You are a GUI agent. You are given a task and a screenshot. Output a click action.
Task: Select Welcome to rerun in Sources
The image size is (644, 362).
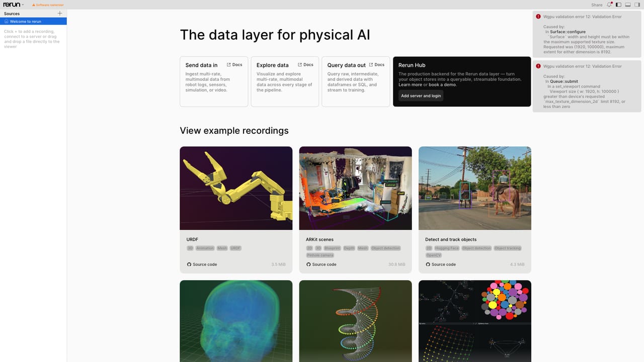[33, 22]
